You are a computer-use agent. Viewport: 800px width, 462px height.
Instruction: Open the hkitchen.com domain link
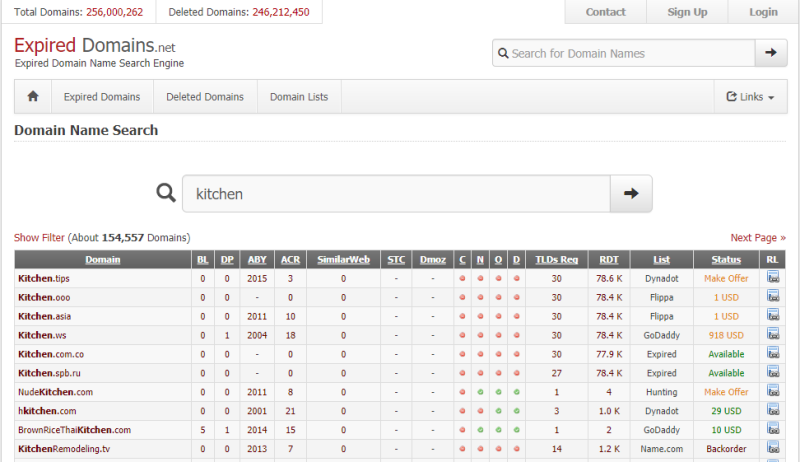click(47, 411)
